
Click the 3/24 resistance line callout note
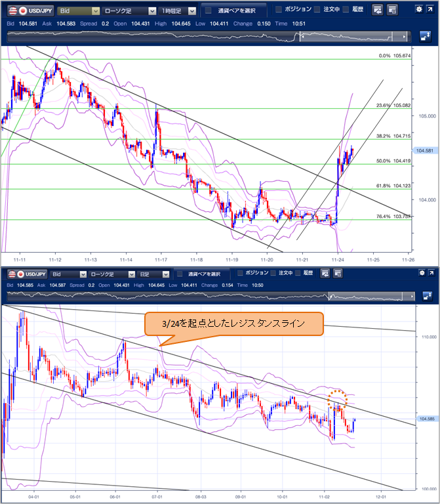click(233, 323)
